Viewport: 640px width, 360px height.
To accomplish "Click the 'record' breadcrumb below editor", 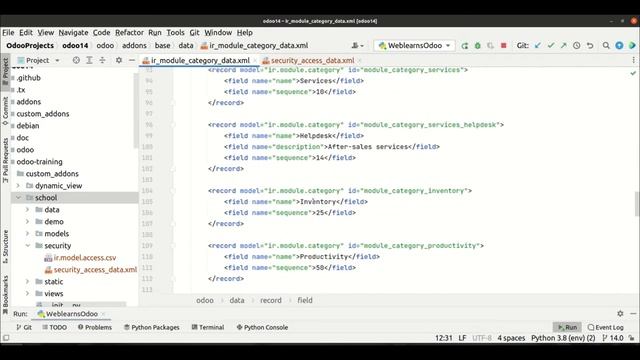I will 271,300.
